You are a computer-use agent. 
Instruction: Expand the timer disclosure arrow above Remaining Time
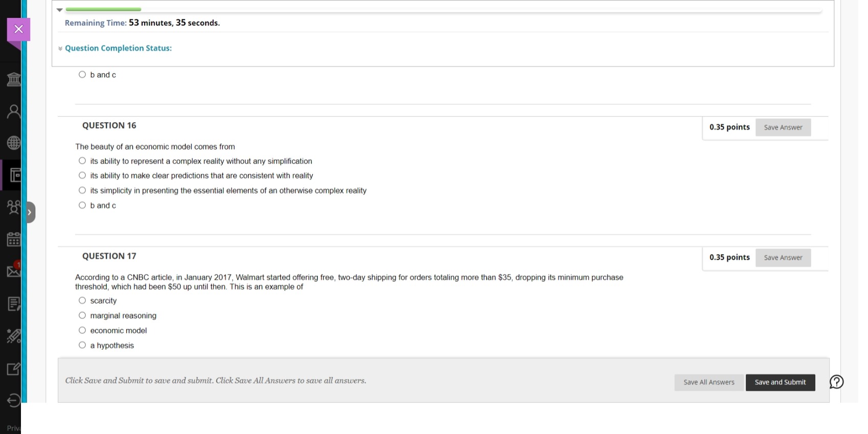(59, 9)
